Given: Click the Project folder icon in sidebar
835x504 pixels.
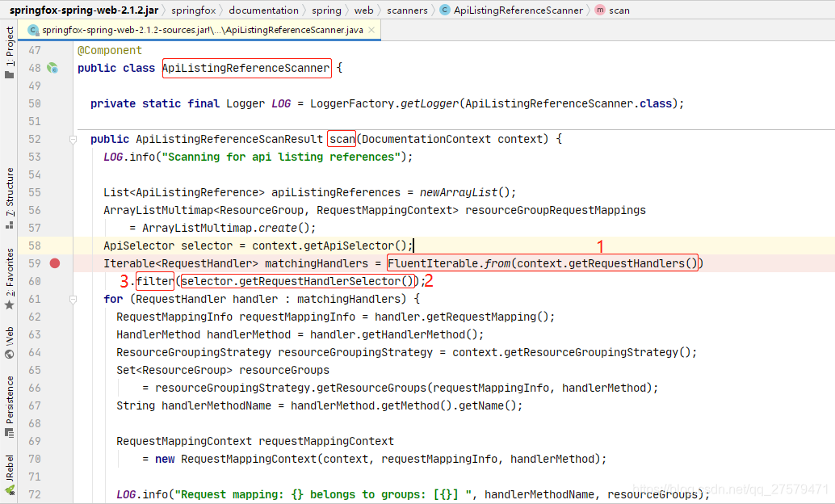Looking at the screenshot, I should click(10, 74).
